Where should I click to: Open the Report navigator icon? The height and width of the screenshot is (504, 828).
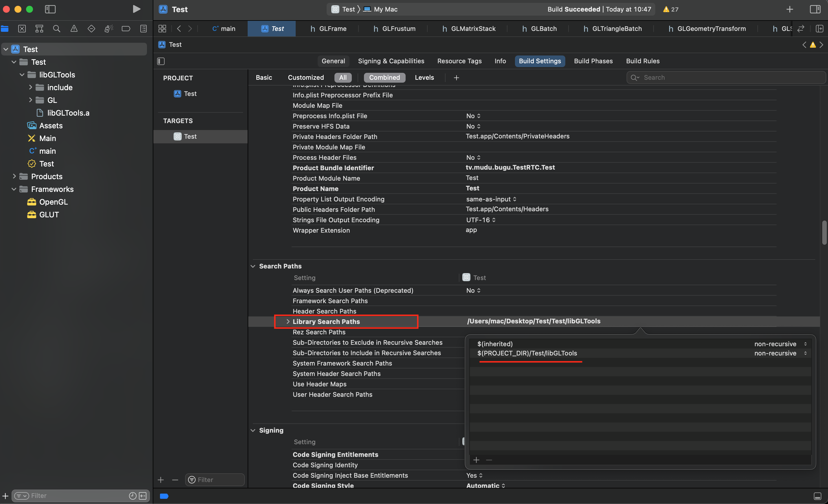pyautogui.click(x=143, y=29)
